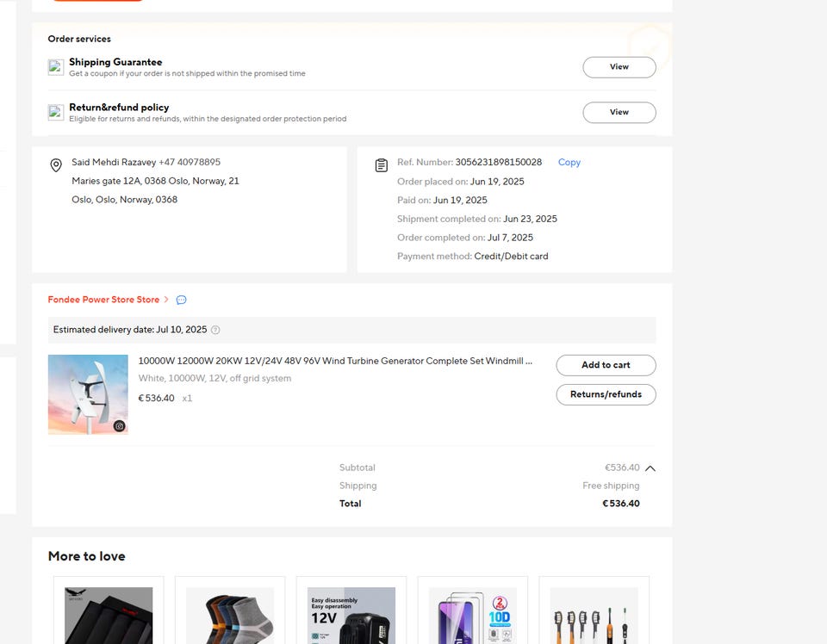Image resolution: width=827 pixels, height=644 pixels.
Task: Collapse the order price breakdown
Action: (x=650, y=468)
